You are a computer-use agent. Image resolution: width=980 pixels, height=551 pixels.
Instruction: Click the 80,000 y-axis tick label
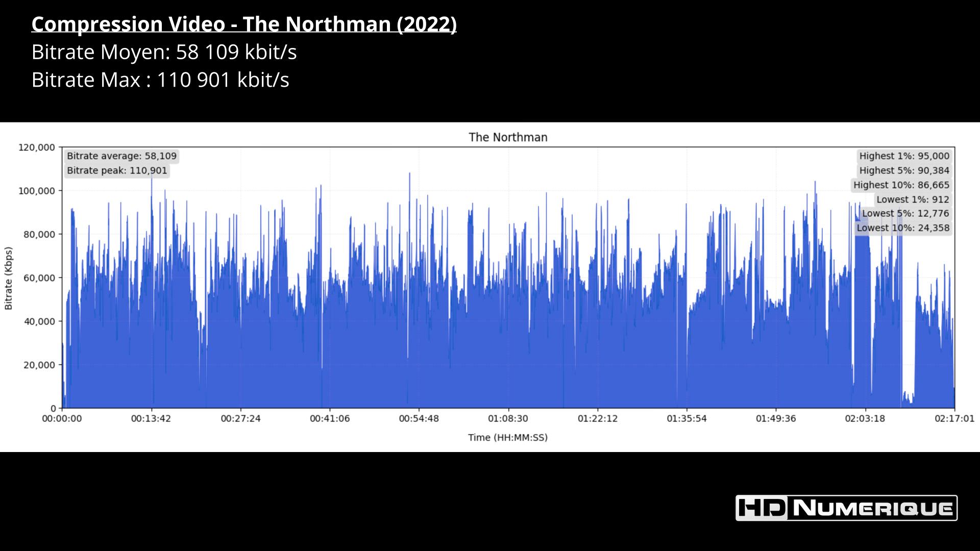39,235
